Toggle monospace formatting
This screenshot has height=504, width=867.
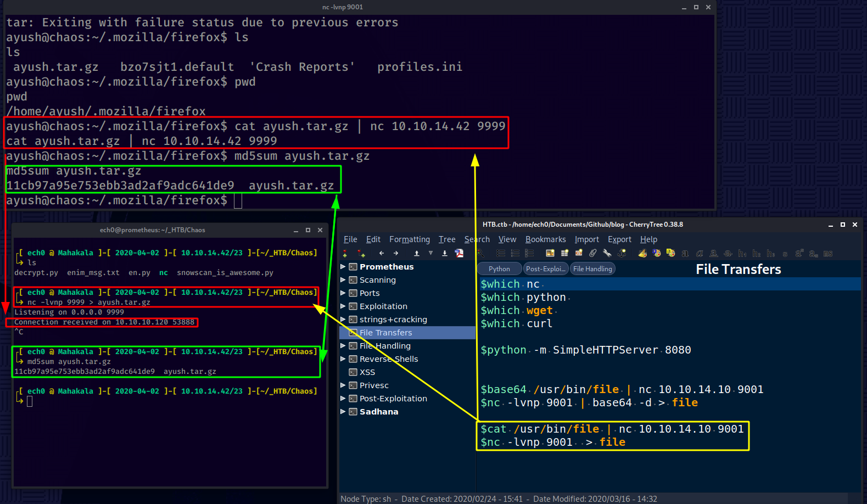tap(828, 253)
